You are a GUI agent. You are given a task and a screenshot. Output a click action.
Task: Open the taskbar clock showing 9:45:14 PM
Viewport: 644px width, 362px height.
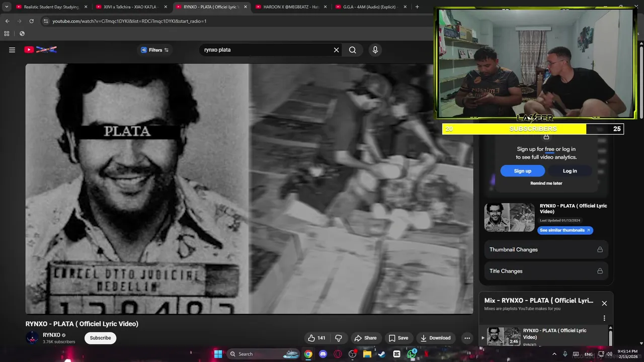[x=627, y=354]
